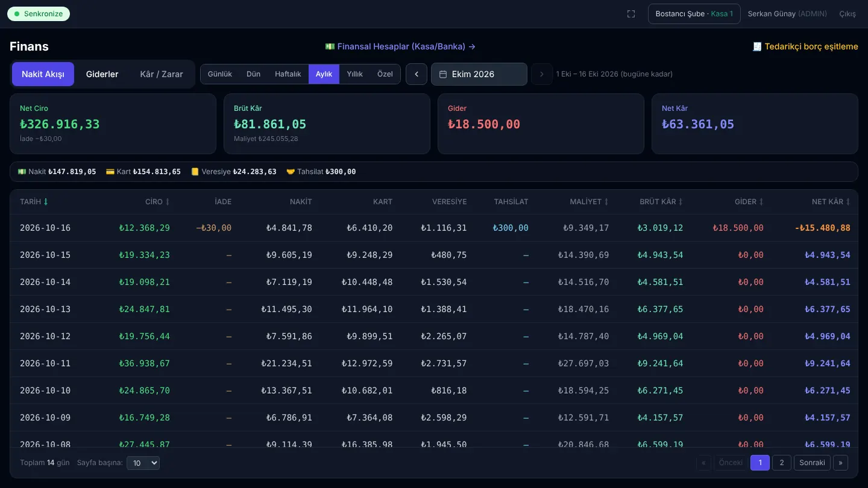The image size is (868, 488).
Task: Click Tahsilat ₺300,00 cell
Action: pos(511,228)
